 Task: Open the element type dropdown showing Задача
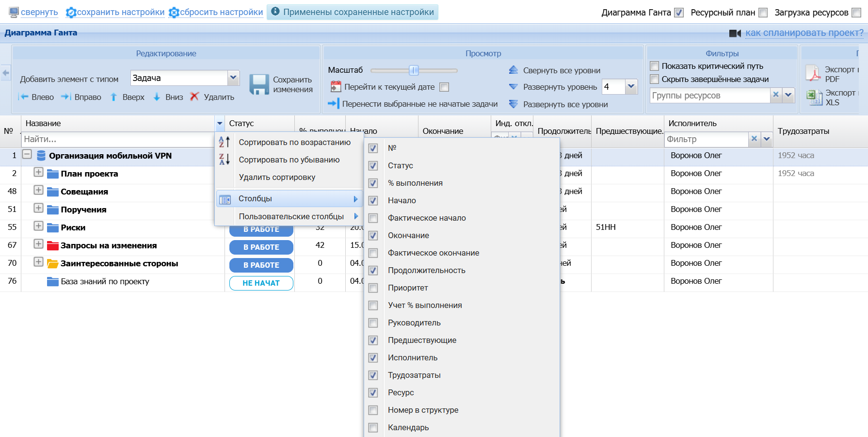[x=233, y=78]
